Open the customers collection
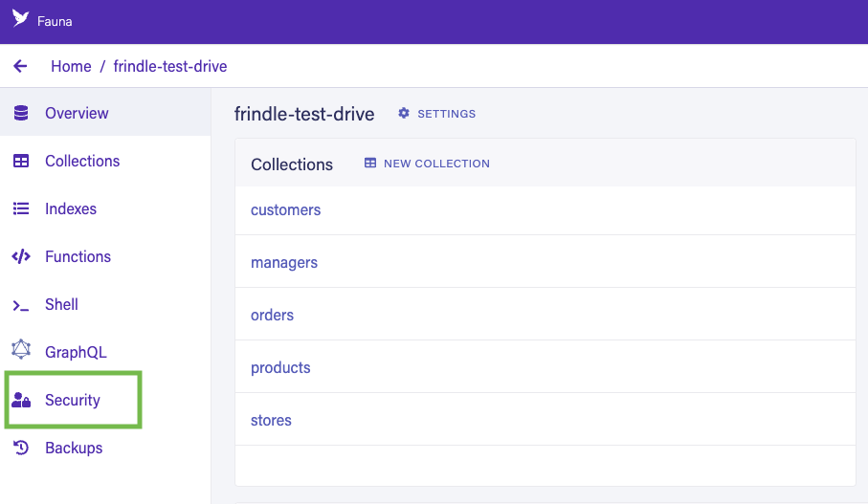Screen dimensions: 868x504 click(x=285, y=209)
